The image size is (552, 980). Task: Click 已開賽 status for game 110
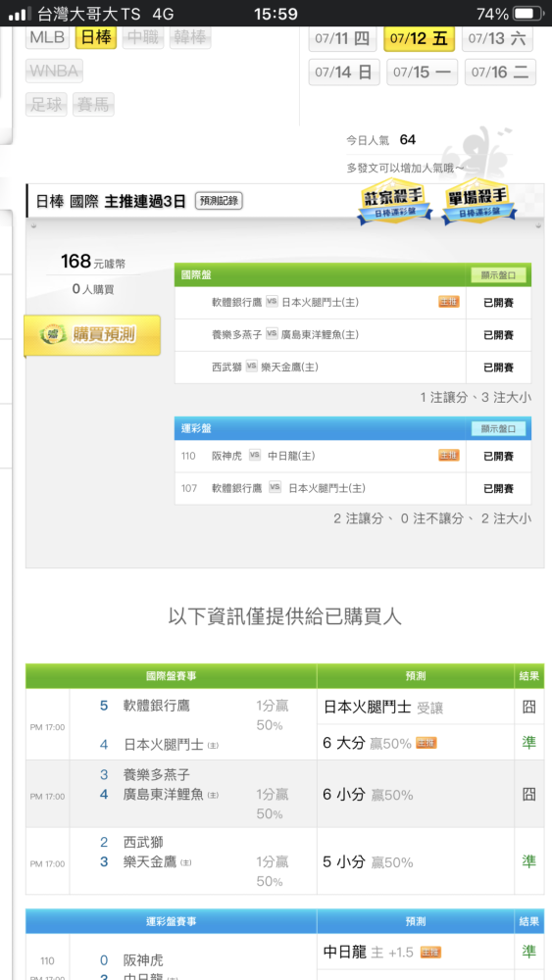498,457
